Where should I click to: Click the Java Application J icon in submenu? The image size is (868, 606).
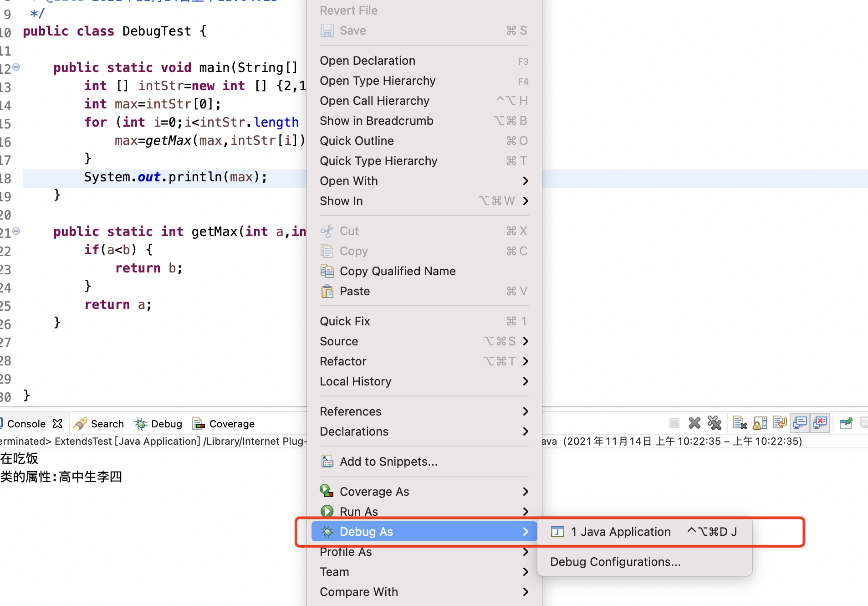coord(557,531)
